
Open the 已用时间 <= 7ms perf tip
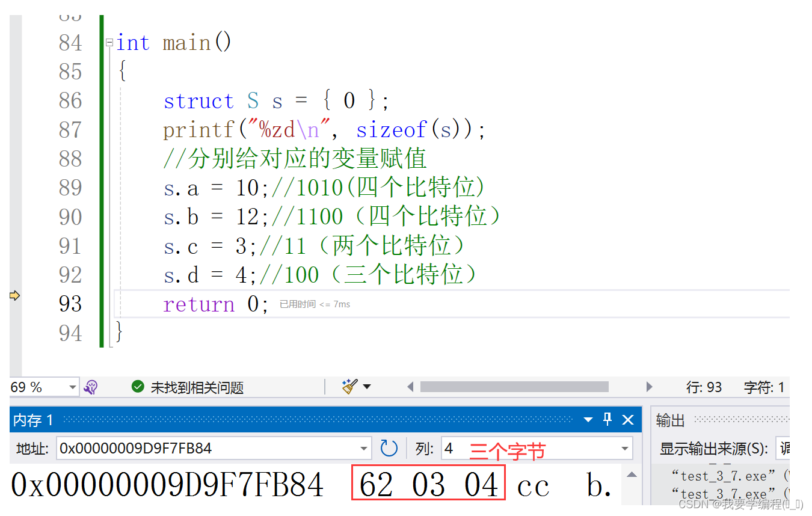pos(315,304)
